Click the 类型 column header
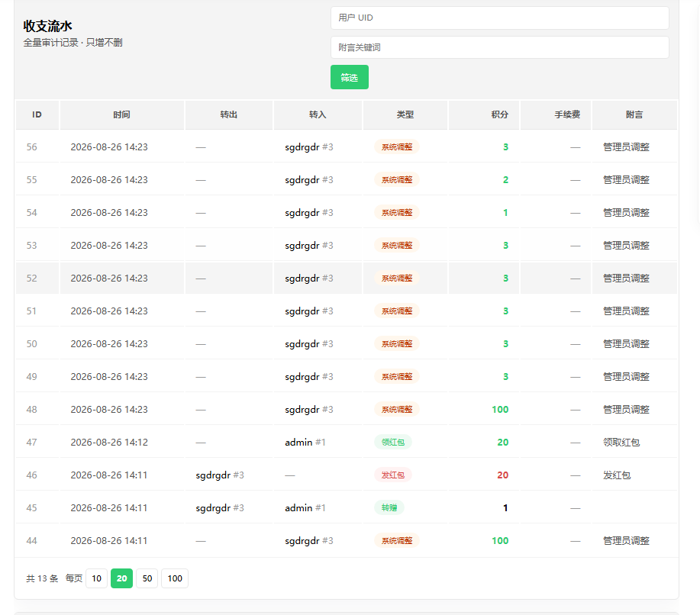This screenshot has width=700, height=615. [405, 114]
